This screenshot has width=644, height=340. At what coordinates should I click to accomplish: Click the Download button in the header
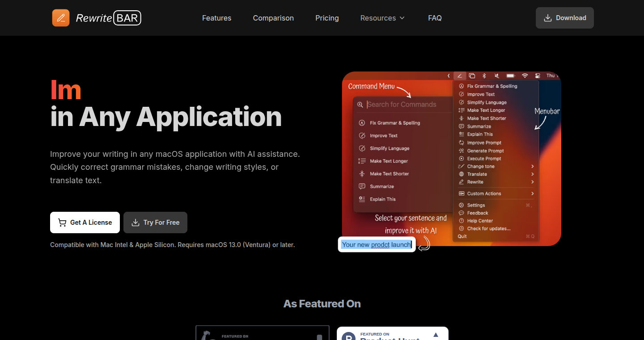565,18
